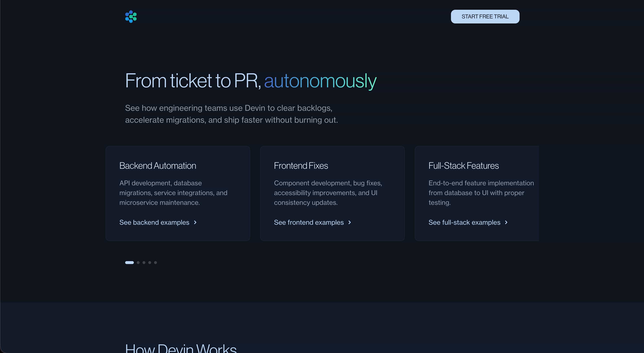
Task: Click the chevron arrow beside backend examples
Action: pyautogui.click(x=195, y=222)
